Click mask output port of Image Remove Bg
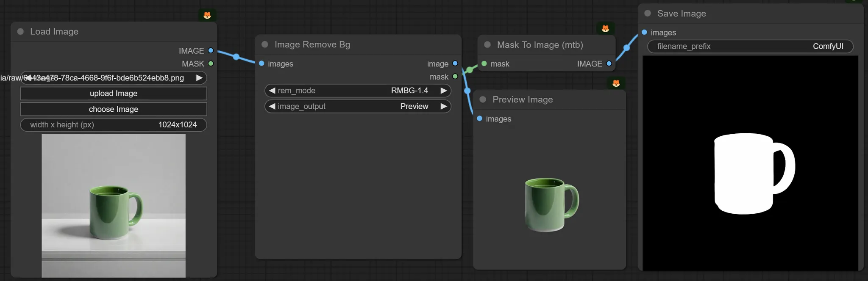 tap(455, 77)
